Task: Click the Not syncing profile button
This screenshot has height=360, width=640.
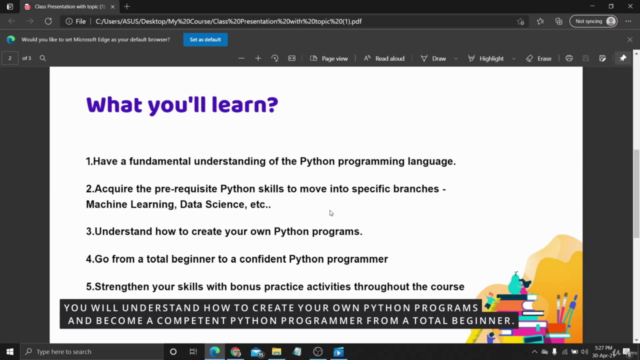Action: point(593,21)
